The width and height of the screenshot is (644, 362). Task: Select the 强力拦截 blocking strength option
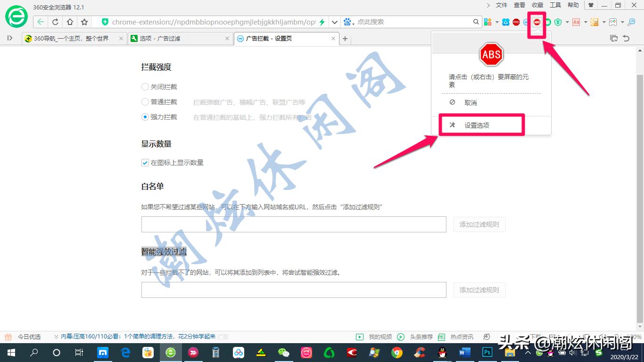point(145,117)
